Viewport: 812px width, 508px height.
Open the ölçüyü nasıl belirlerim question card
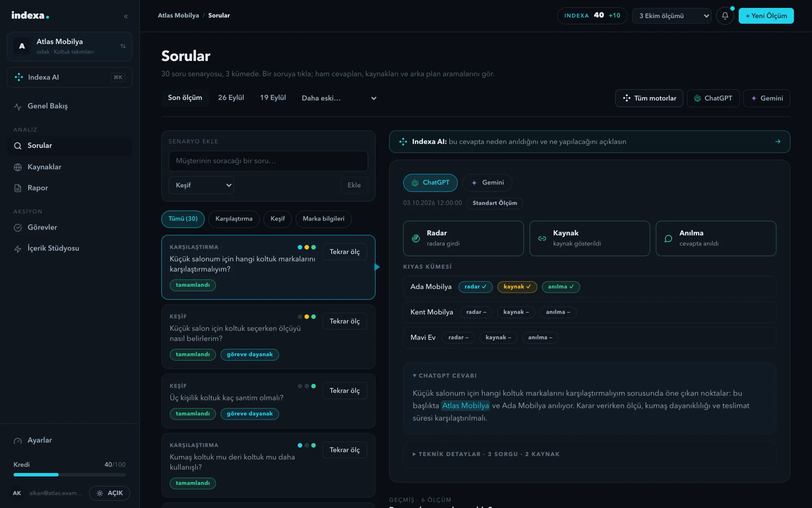268,337
